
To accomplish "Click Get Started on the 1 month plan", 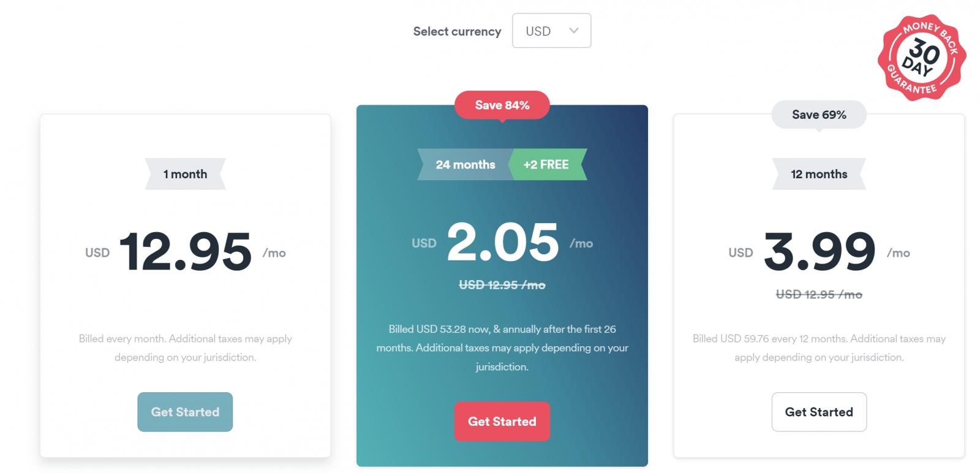I will [185, 412].
